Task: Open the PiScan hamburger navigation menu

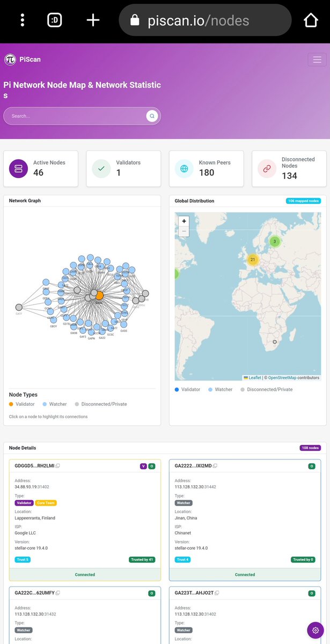Action: [x=317, y=60]
